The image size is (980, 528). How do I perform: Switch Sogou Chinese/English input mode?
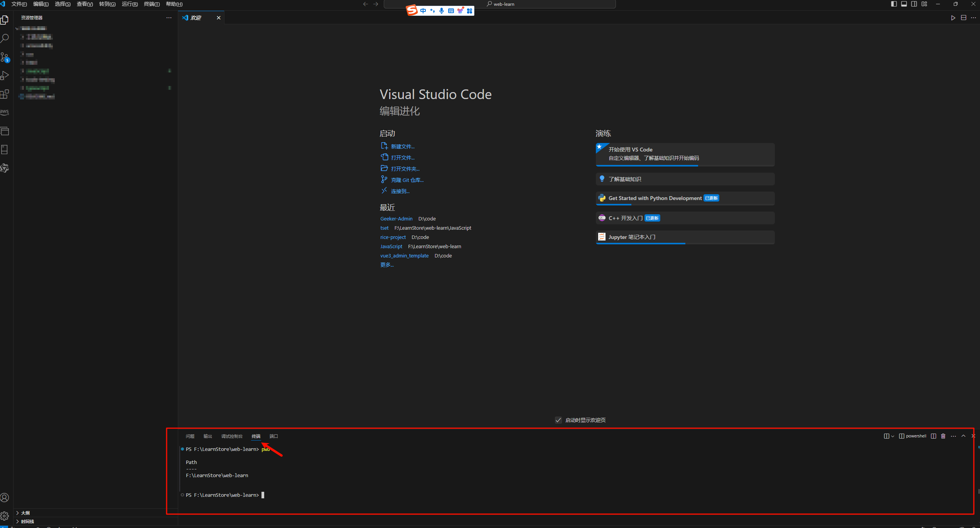click(423, 11)
